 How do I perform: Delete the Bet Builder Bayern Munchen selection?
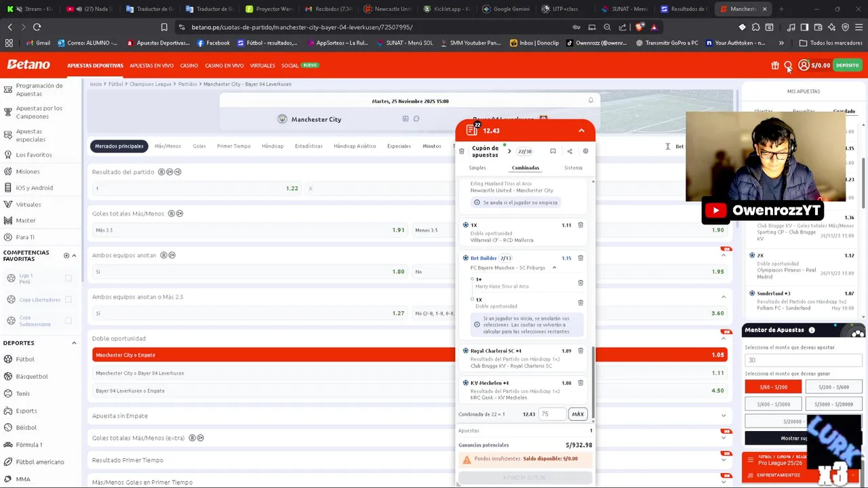click(580, 258)
